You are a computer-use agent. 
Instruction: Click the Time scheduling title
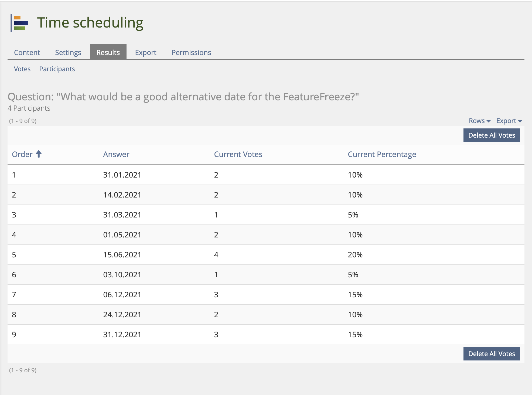[x=90, y=23]
